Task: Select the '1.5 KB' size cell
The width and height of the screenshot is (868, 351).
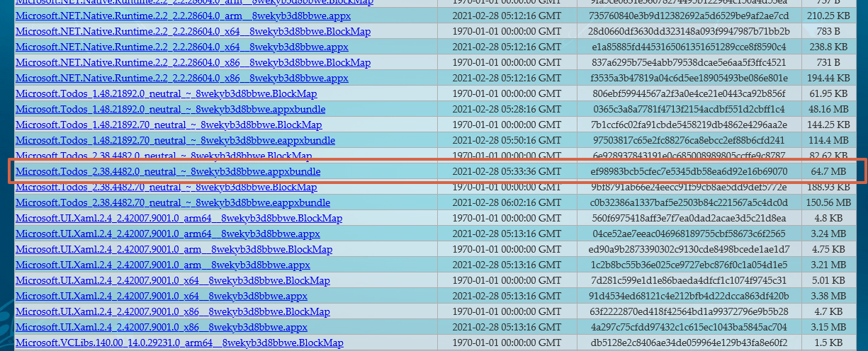Action: [828, 343]
